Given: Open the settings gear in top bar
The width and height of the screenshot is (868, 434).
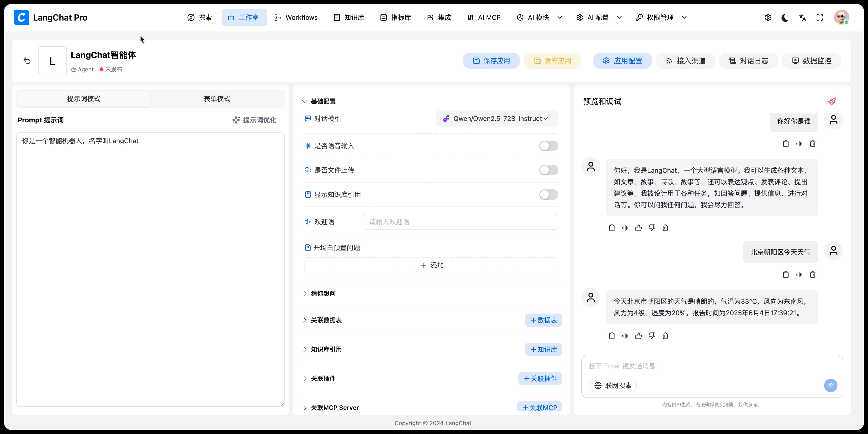Looking at the screenshot, I should point(768,17).
